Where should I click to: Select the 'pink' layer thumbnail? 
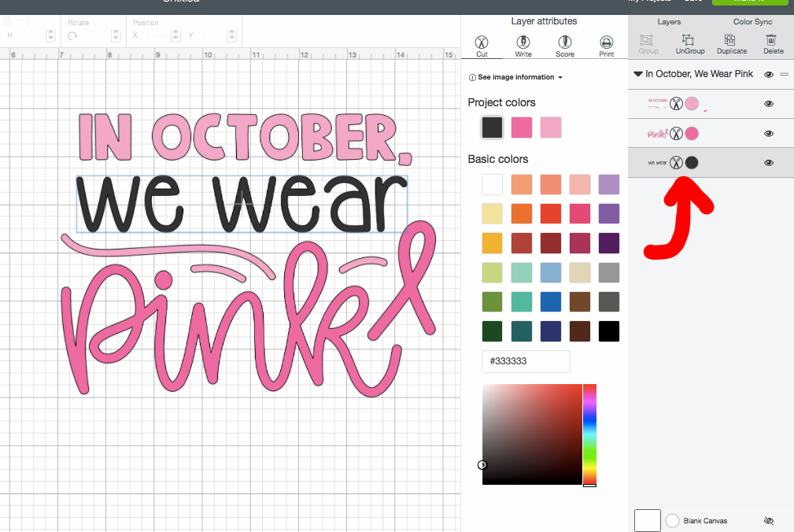point(657,134)
